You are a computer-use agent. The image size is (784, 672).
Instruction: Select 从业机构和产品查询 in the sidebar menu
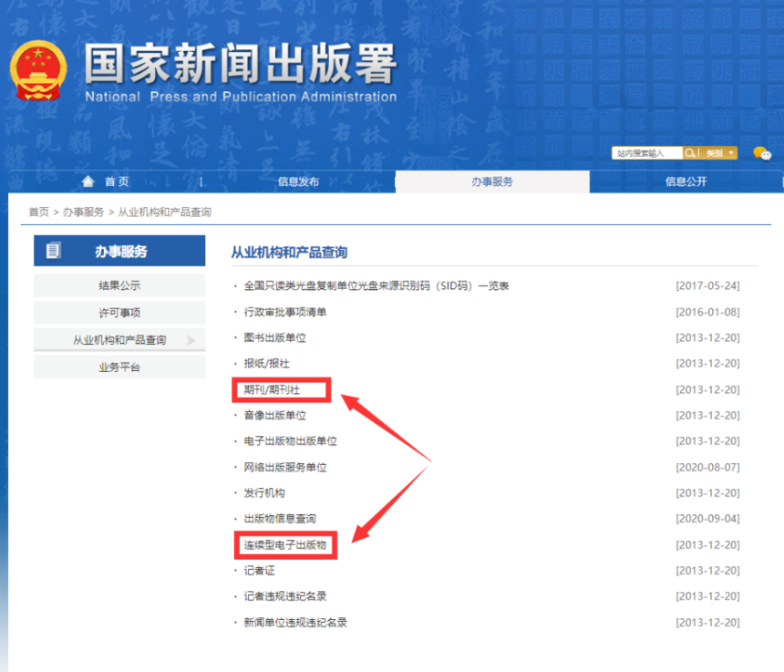point(119,340)
